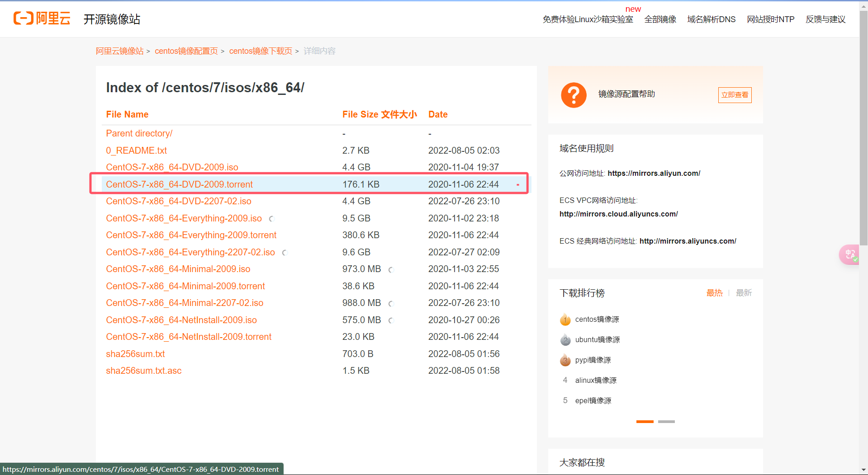Click the Date column header

[438, 114]
